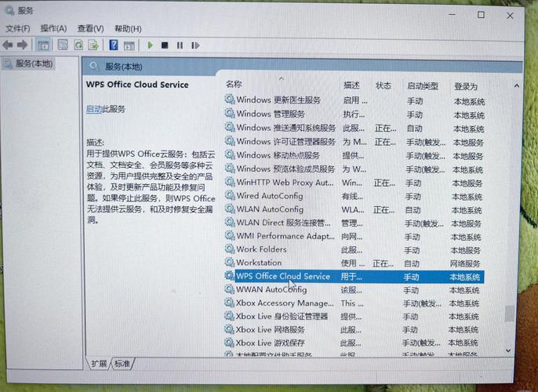Click the Properties toolbar icon
This screenshot has height=392, width=538.
63,45
